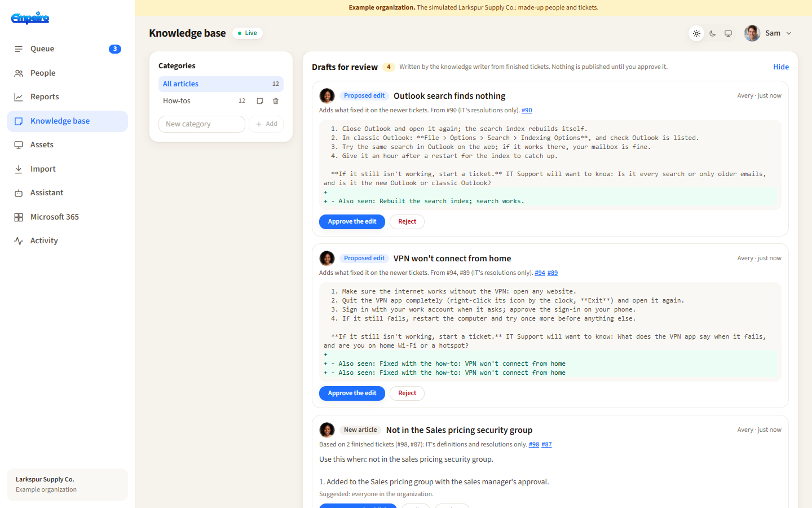
Task: Open the People section
Action: point(68,73)
